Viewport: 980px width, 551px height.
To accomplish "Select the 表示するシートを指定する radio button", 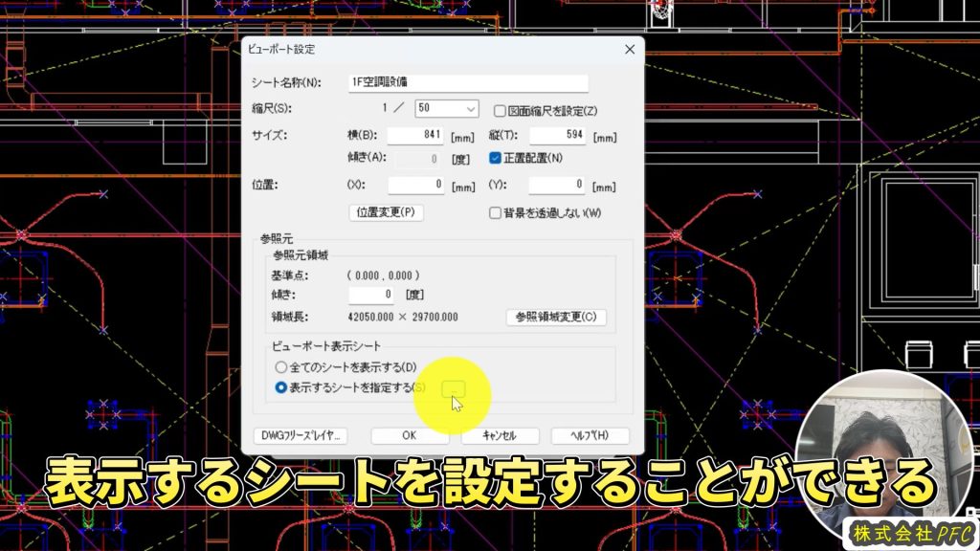I will coord(280,387).
